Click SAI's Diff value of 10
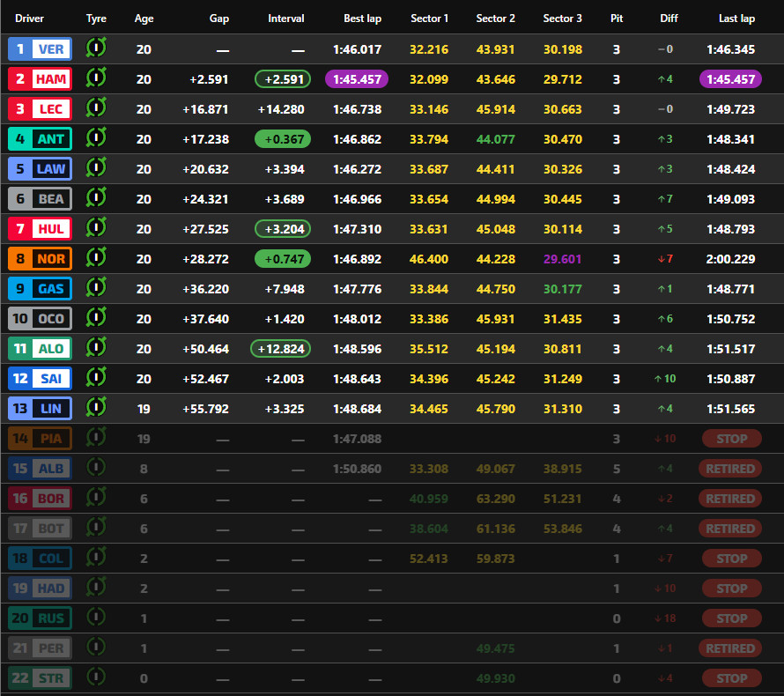Viewport: 784px width, 696px height. (665, 379)
